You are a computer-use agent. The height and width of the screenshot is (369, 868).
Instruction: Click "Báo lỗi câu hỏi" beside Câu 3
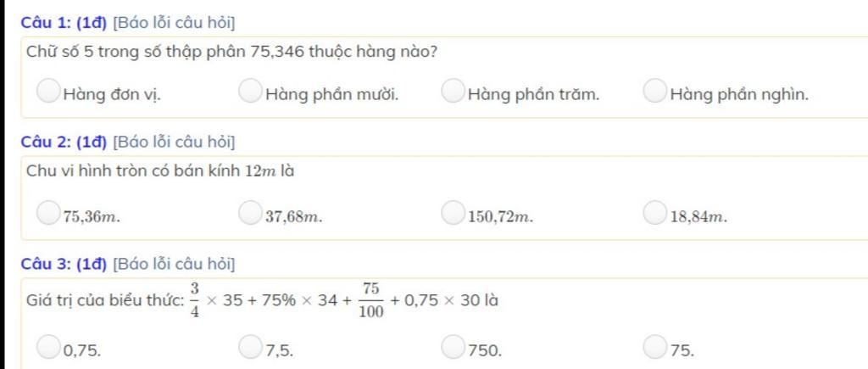click(174, 265)
